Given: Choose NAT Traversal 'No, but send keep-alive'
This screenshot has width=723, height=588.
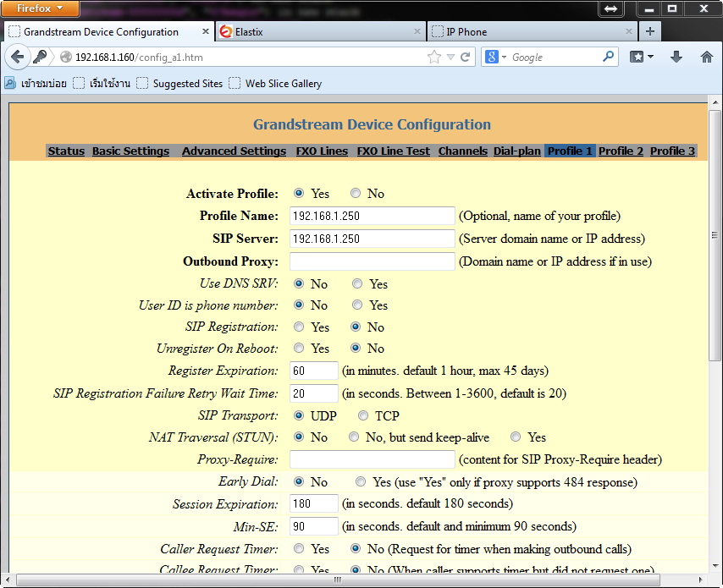Looking at the screenshot, I should tap(354, 437).
